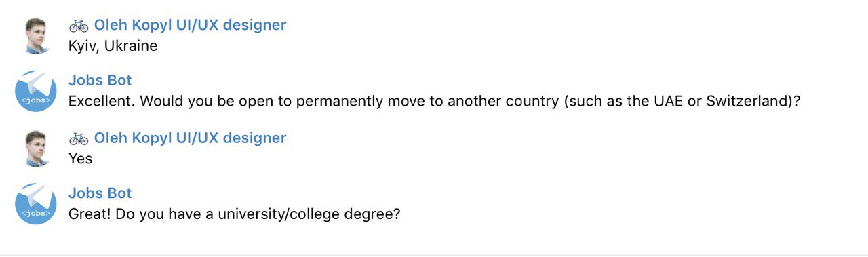Select the 'Yes' reply message
Image resolution: width=868 pixels, height=257 pixels.
[80, 159]
